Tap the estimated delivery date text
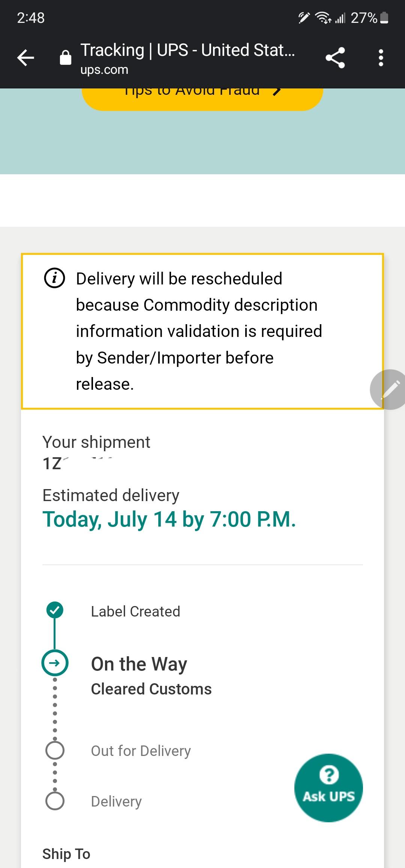Image resolution: width=405 pixels, height=868 pixels. pyautogui.click(x=169, y=519)
